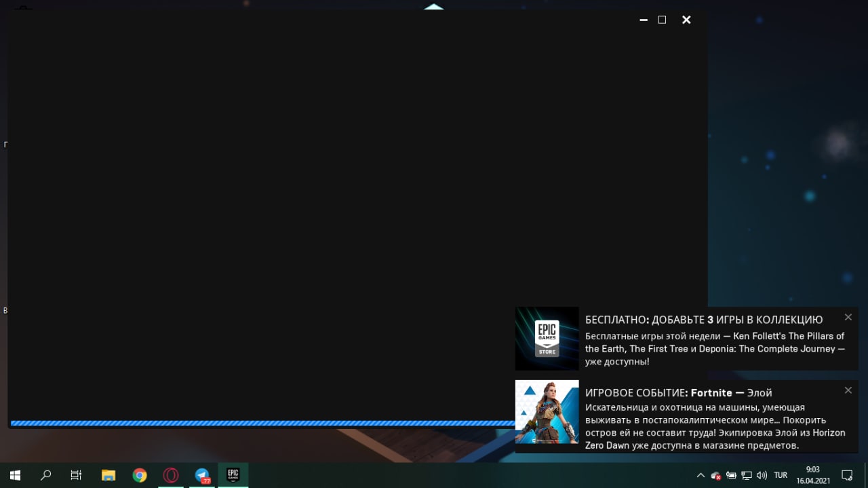Open the clock showing 9:03
The image size is (868, 488).
tap(813, 475)
